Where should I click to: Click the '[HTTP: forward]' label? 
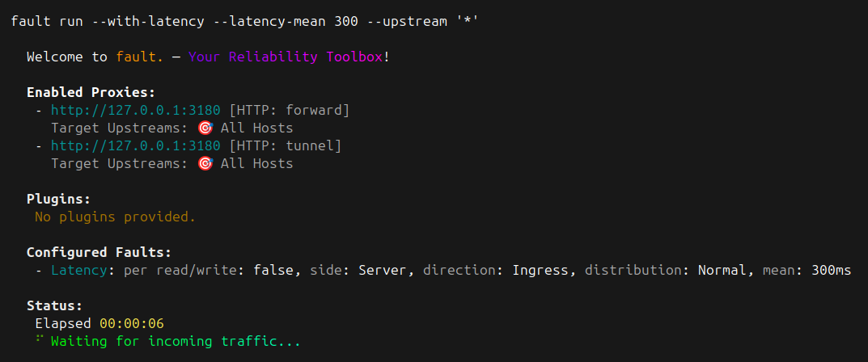290,111
